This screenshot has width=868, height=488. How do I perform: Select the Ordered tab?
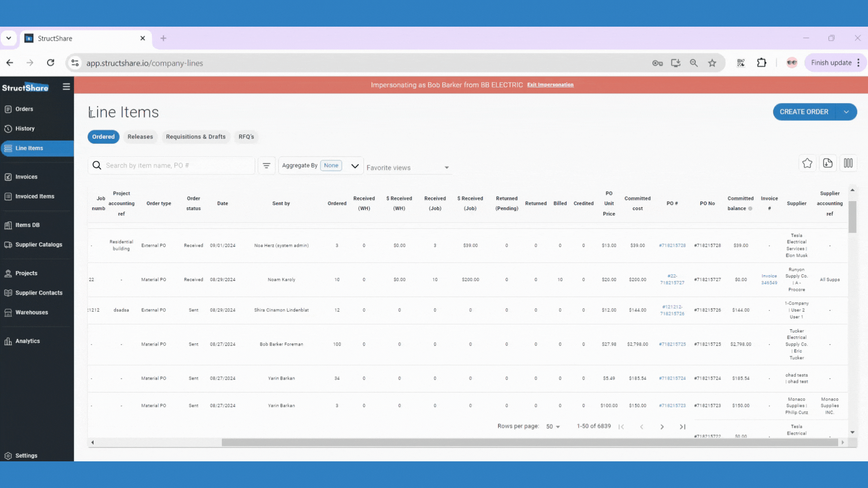click(103, 136)
